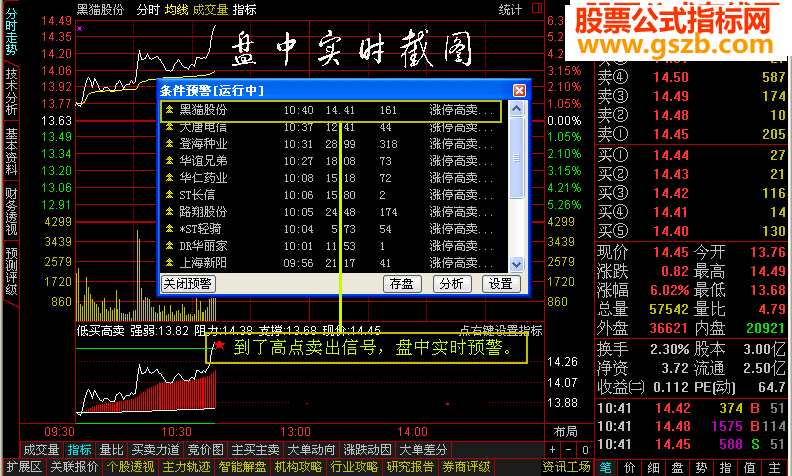Open 设置 in the alert dialog
This screenshot has width=792, height=476.
tap(500, 284)
